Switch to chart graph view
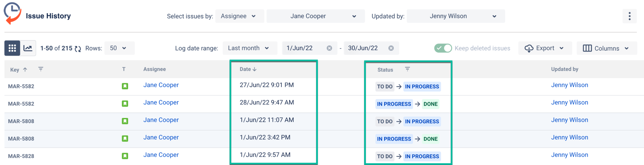The height and width of the screenshot is (165, 644). click(28, 48)
